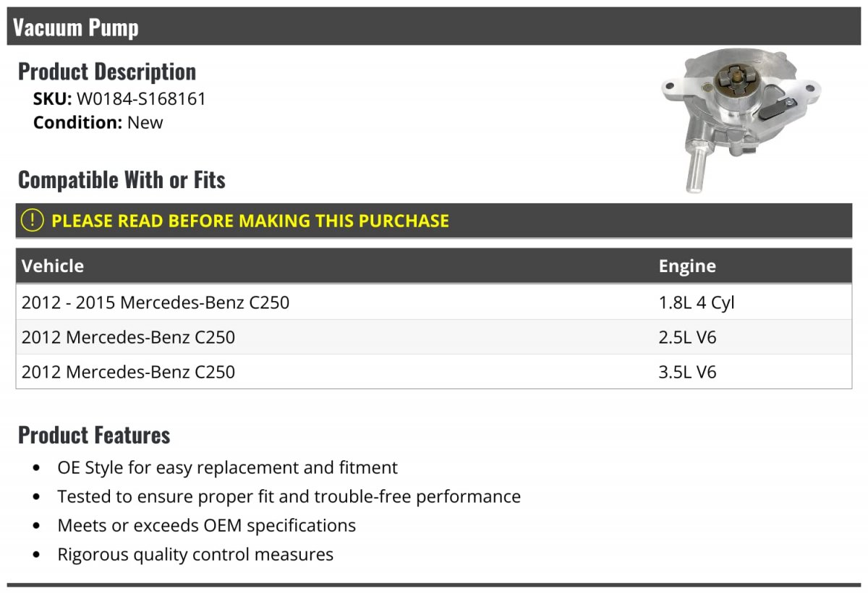Screen dimensions: 868x594
Task: Click the Product Description heading
Action: tap(107, 72)
